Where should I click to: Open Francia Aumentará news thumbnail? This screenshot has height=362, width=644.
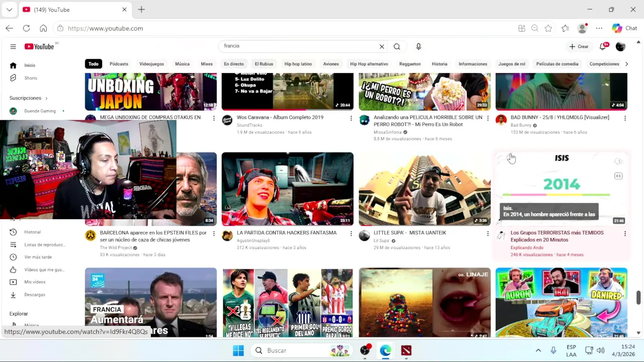pos(150,303)
